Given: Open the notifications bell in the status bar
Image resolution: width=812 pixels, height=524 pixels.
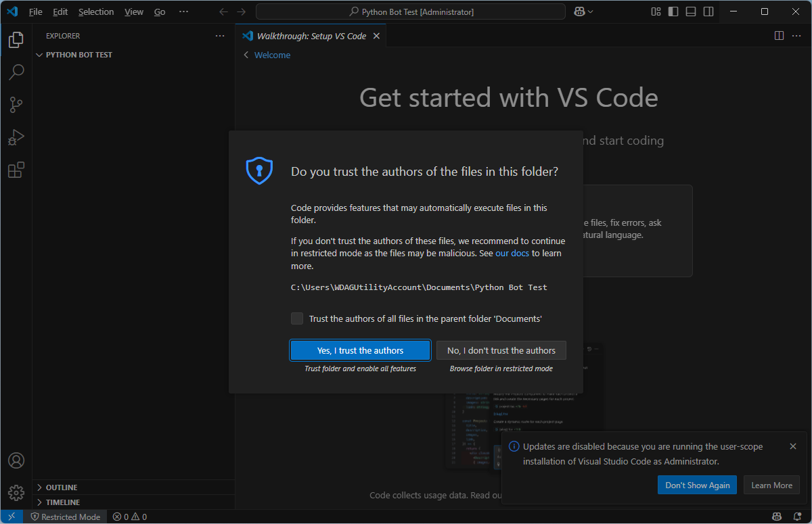Looking at the screenshot, I should click(x=796, y=517).
